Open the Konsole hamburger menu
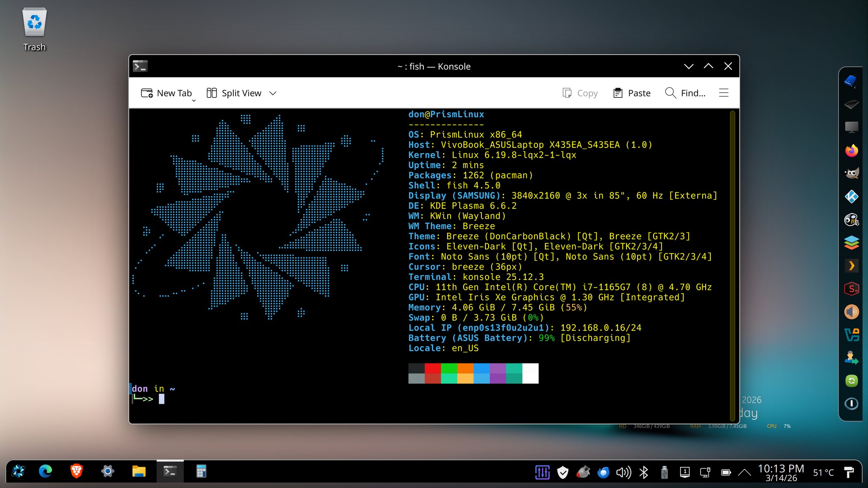Viewport: 868px width, 488px height. tap(724, 93)
